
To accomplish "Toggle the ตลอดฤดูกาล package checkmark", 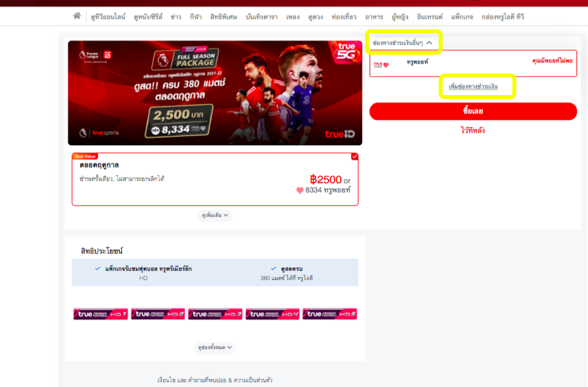I will (x=355, y=156).
